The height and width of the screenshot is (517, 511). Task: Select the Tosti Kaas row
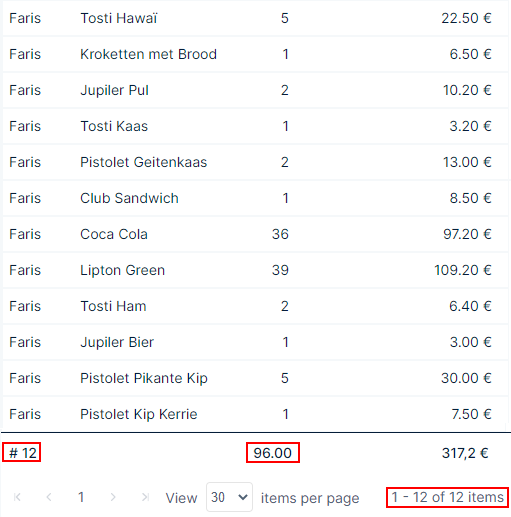coord(255,126)
